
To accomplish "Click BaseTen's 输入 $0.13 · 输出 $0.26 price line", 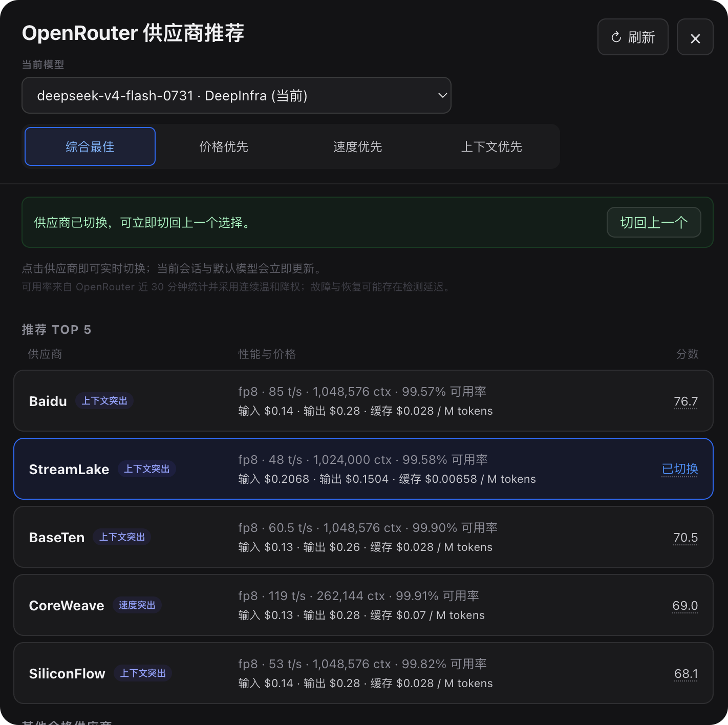I will click(x=366, y=547).
